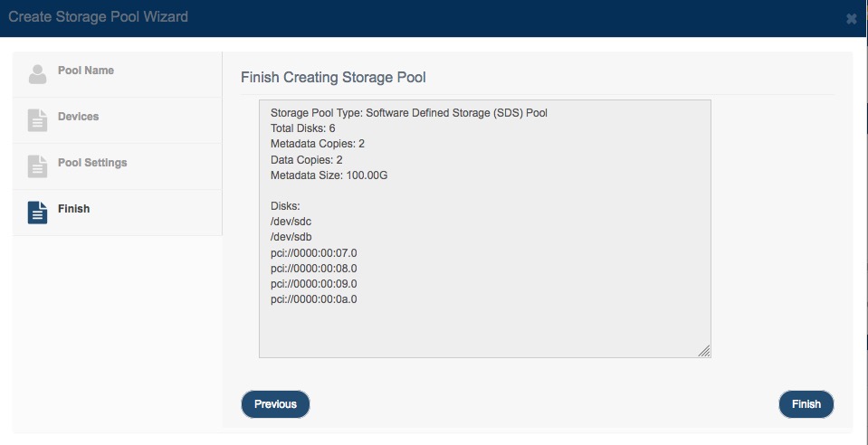The width and height of the screenshot is (868, 445).
Task: Click the empty area of the summary box
Action: click(x=484, y=330)
